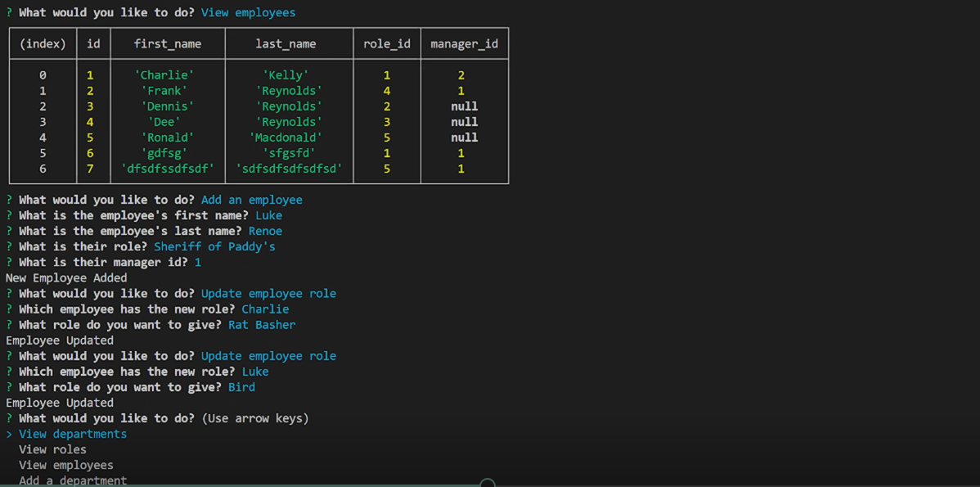Click 'Employee Updated' below the Bird line
The width and height of the screenshot is (980, 487).
pyautogui.click(x=60, y=403)
